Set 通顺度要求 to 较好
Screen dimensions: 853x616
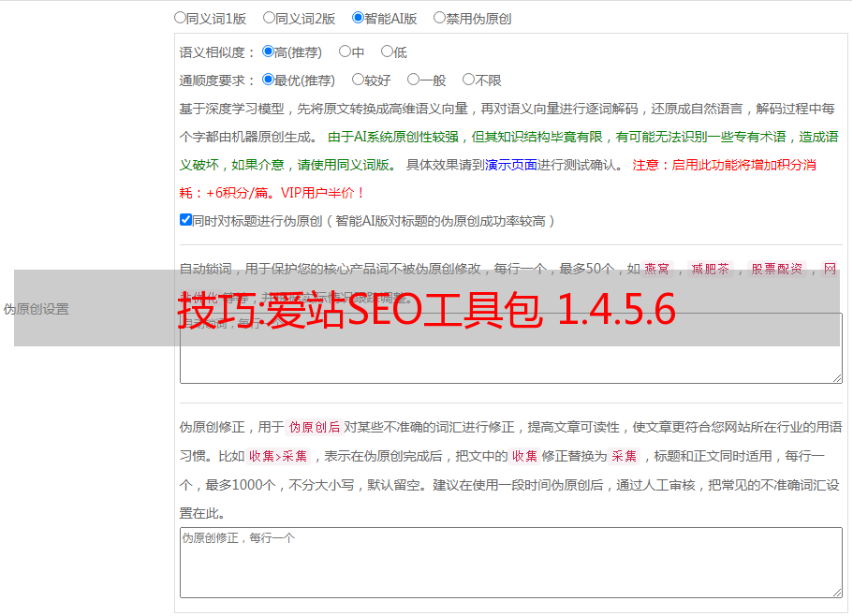358,80
